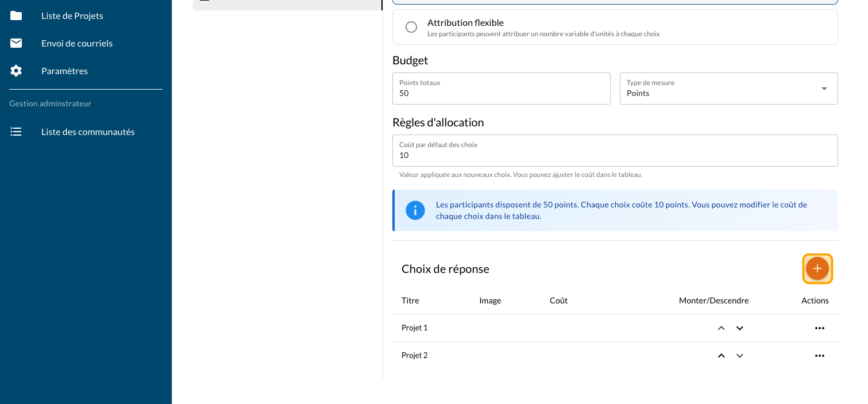Click the Coût par défaut des choix field

coord(615,155)
